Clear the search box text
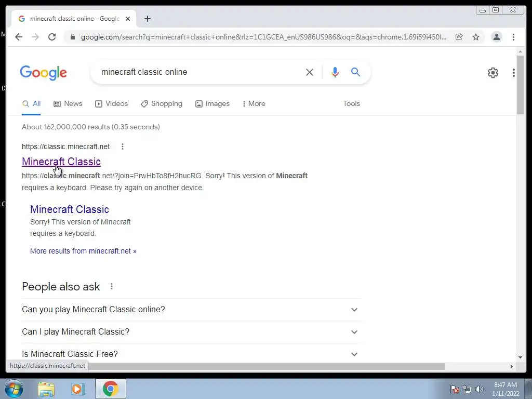Image resolution: width=532 pixels, height=399 pixels. 310,72
